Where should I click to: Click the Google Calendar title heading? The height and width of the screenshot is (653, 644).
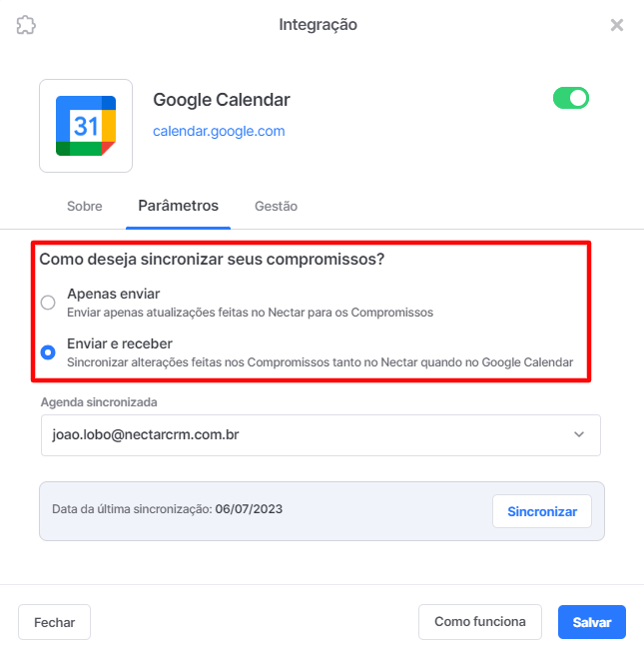[222, 100]
